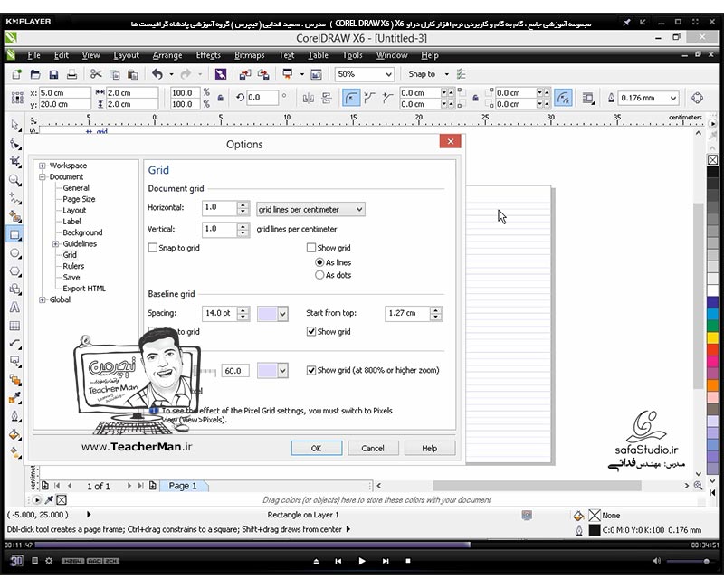Pick the yellow swatch in color palette
The height and width of the screenshot is (588, 724).
point(712,337)
